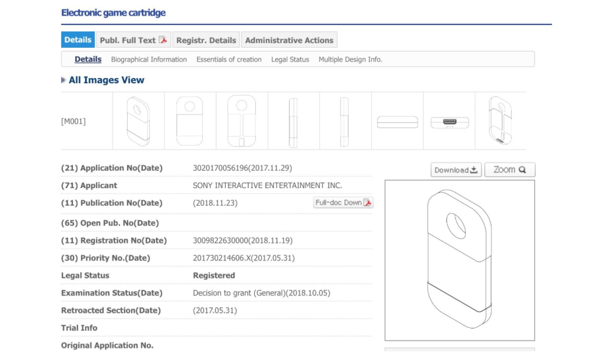Open Multiple Design Info. link
598x364 pixels.
pyautogui.click(x=350, y=59)
